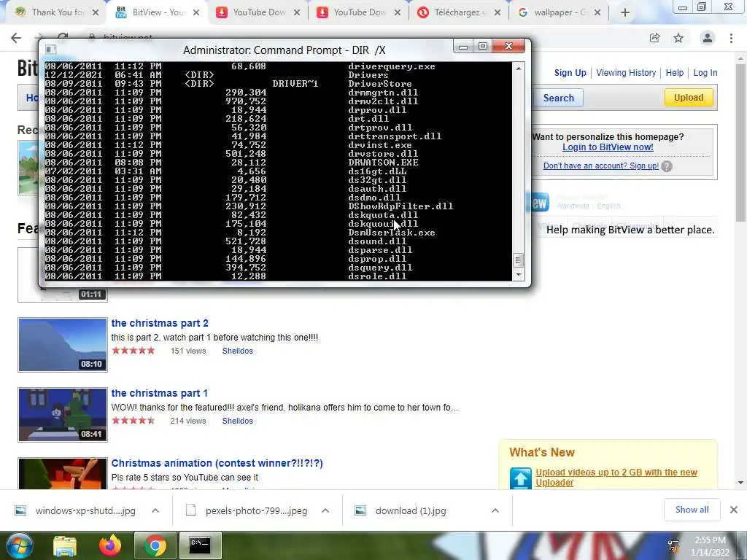
Task: Open Upload videos up to 2 GB link
Action: 616,478
